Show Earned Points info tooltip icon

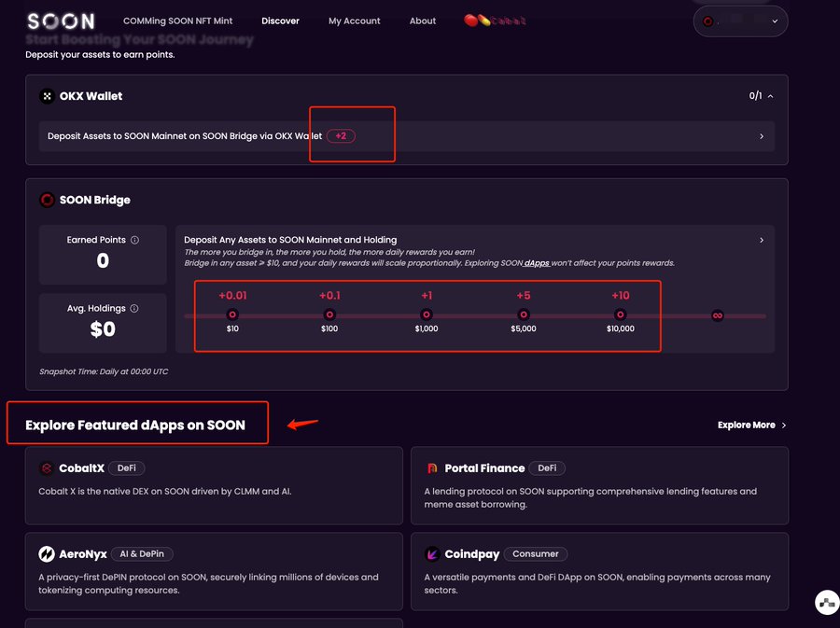[x=135, y=240]
